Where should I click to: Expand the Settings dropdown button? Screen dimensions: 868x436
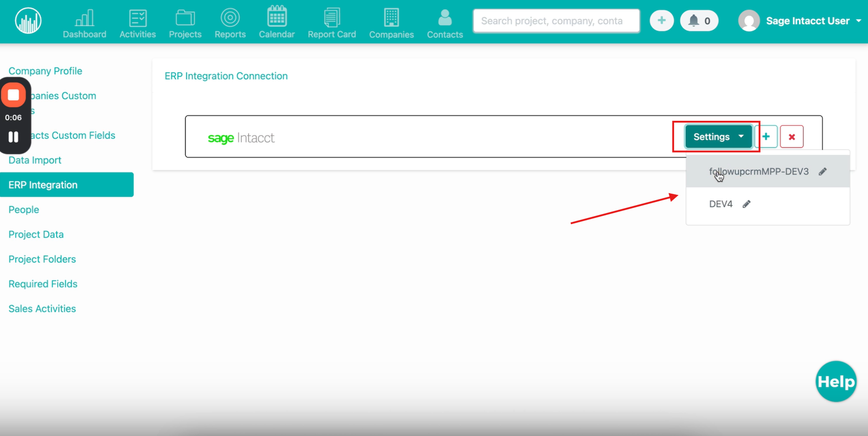click(x=718, y=137)
